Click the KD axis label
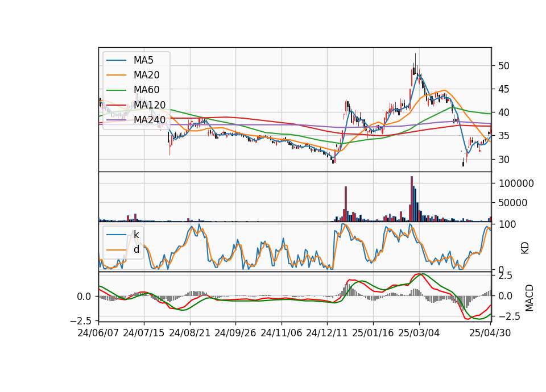The width and height of the screenshot is (546, 392). 525,248
